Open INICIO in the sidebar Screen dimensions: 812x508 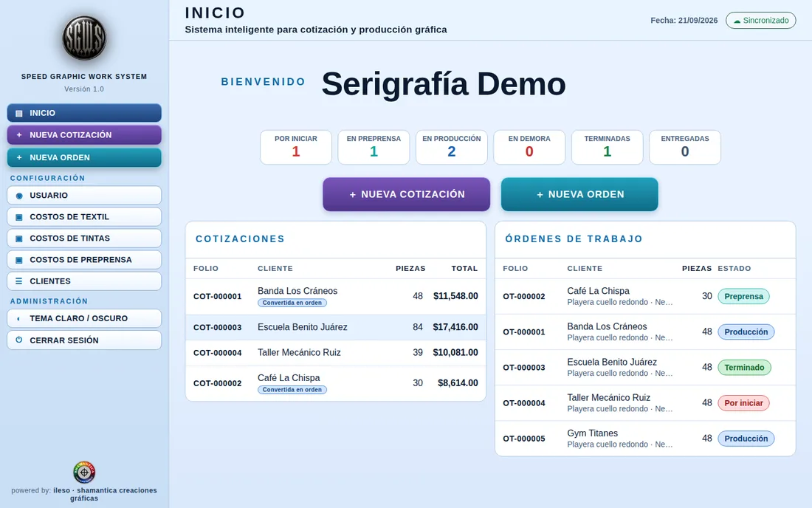tap(84, 113)
